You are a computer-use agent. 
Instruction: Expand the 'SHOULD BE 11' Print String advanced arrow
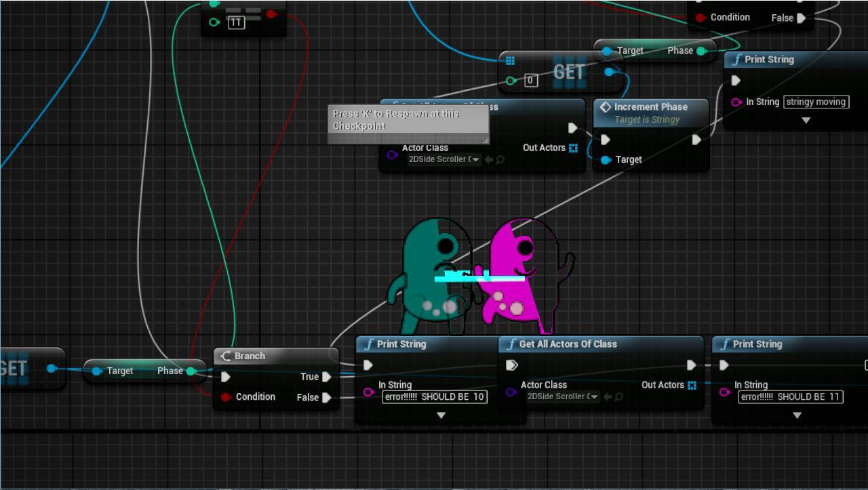click(x=797, y=415)
